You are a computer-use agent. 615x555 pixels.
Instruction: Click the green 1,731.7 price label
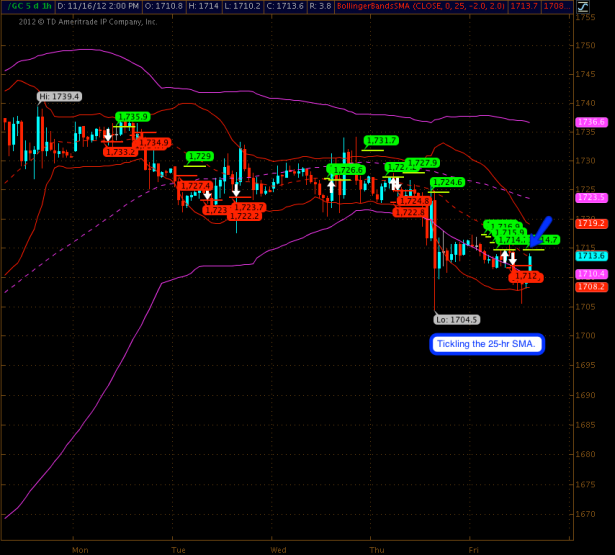click(x=381, y=140)
